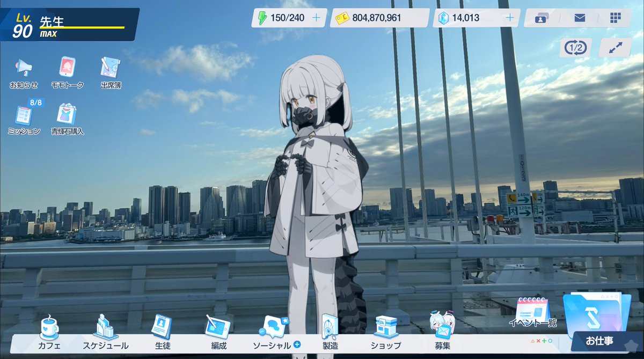Open the 生徒 student roster
The image size is (644, 359).
coord(162,333)
